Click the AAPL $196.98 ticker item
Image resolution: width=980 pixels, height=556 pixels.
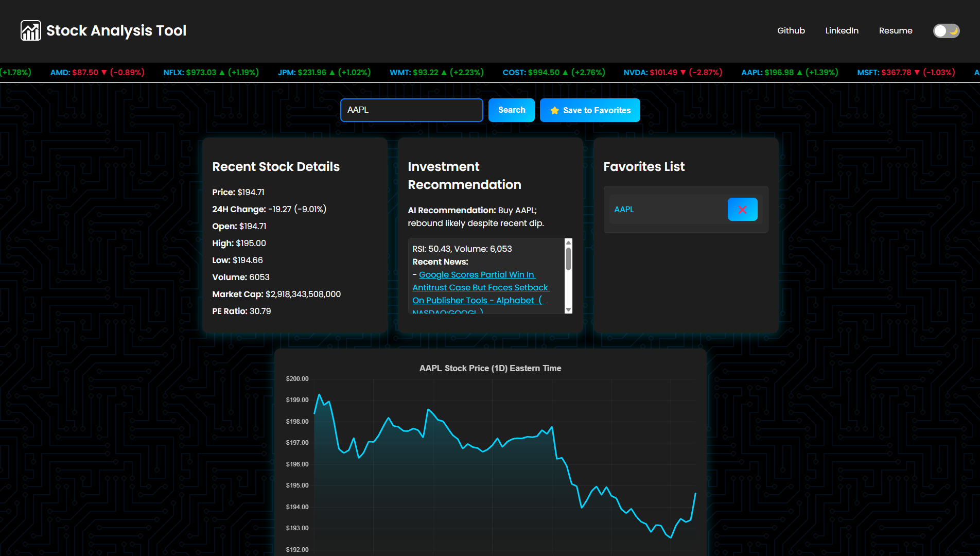[x=790, y=73]
